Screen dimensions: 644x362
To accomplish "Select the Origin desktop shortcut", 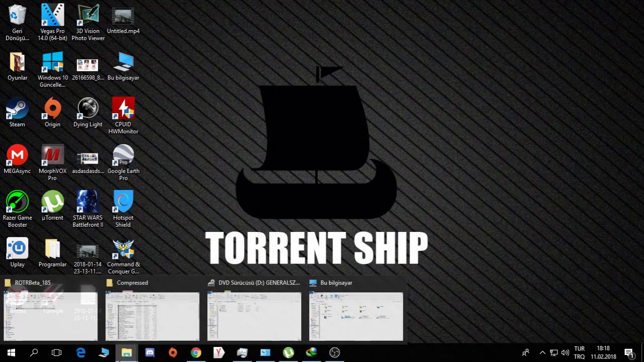I will coord(52,113).
